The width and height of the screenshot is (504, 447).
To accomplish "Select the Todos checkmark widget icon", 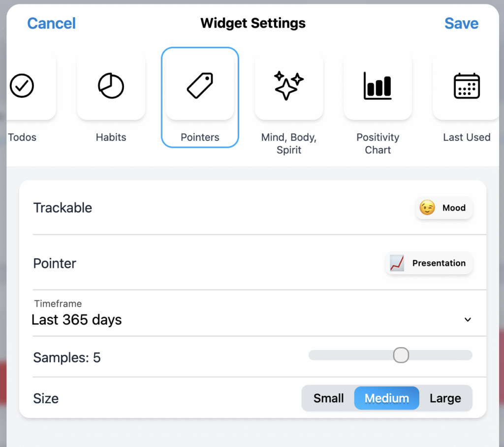I will (x=22, y=86).
